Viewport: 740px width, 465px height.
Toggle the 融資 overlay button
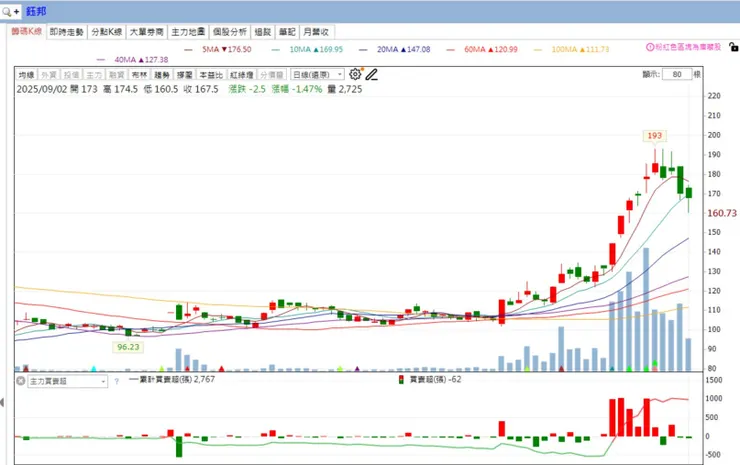[117, 75]
